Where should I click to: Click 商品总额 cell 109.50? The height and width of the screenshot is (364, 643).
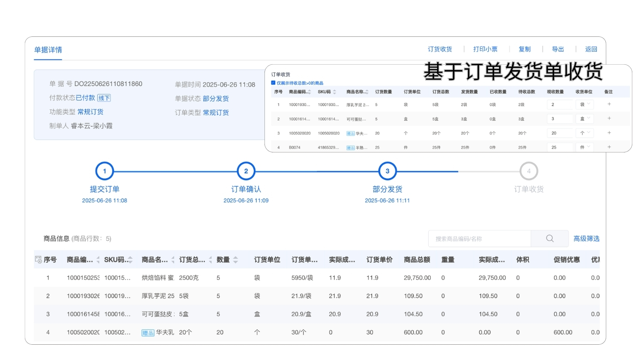[x=413, y=296]
